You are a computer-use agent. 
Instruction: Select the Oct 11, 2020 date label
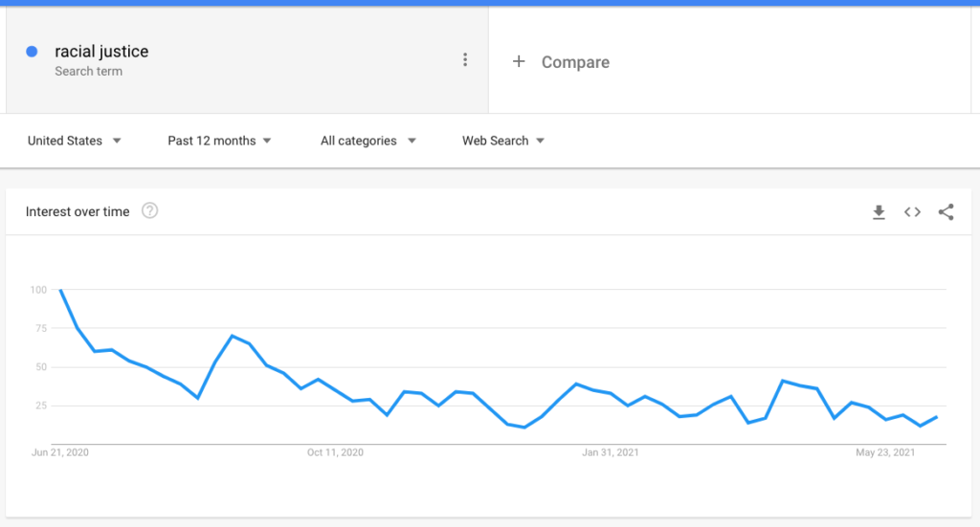[335, 452]
